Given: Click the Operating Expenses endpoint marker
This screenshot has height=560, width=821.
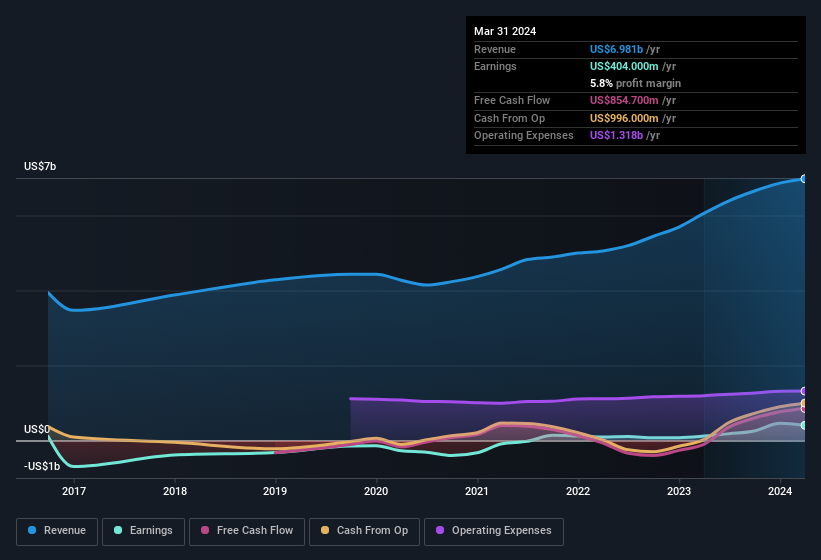Looking at the screenshot, I should click(x=804, y=391).
